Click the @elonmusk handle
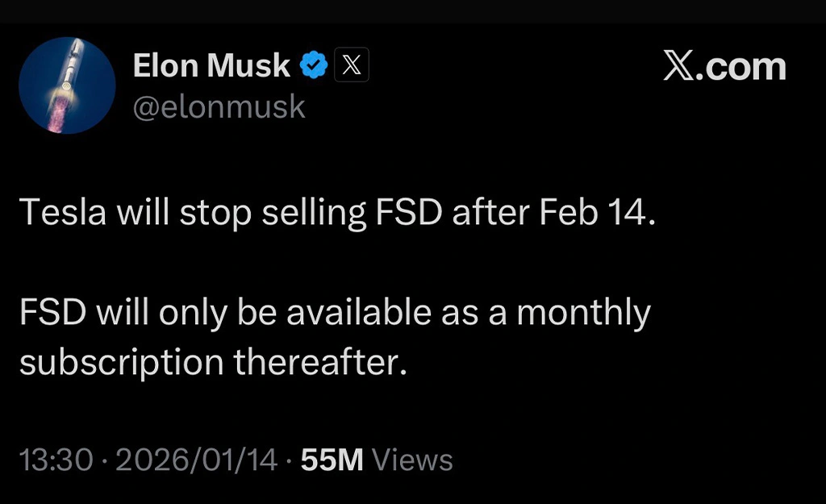Image resolution: width=826 pixels, height=504 pixels. [219, 106]
